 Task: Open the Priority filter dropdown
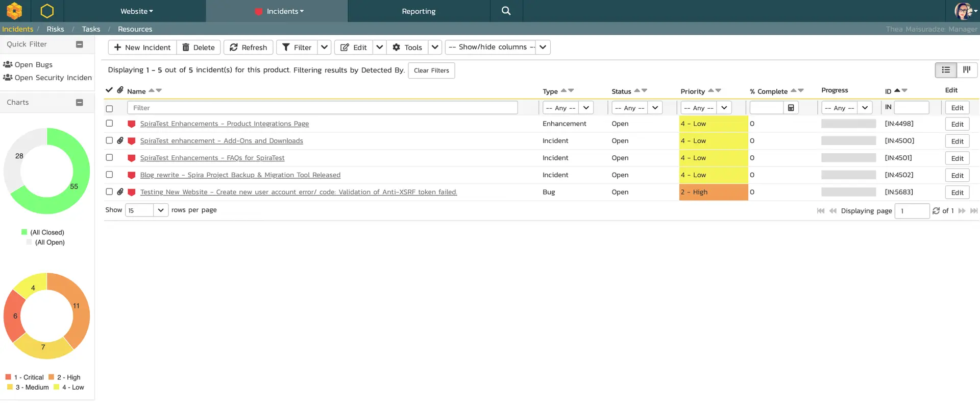coord(724,108)
